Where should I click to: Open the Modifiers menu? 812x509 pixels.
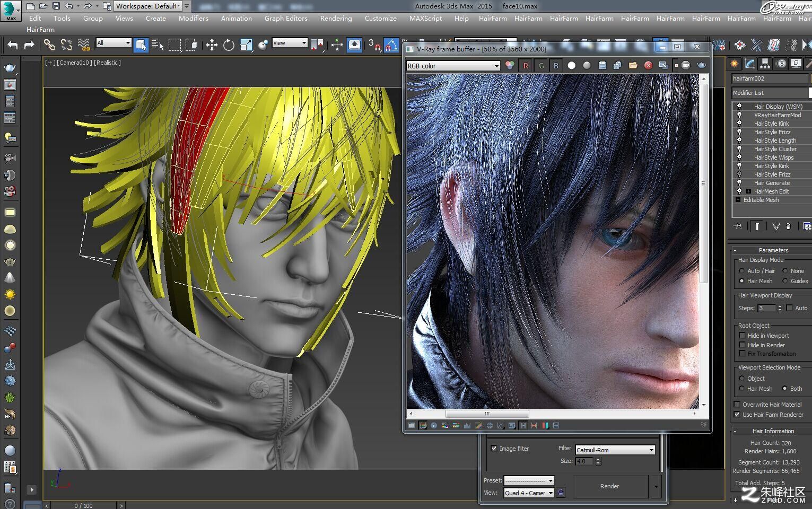[193, 18]
